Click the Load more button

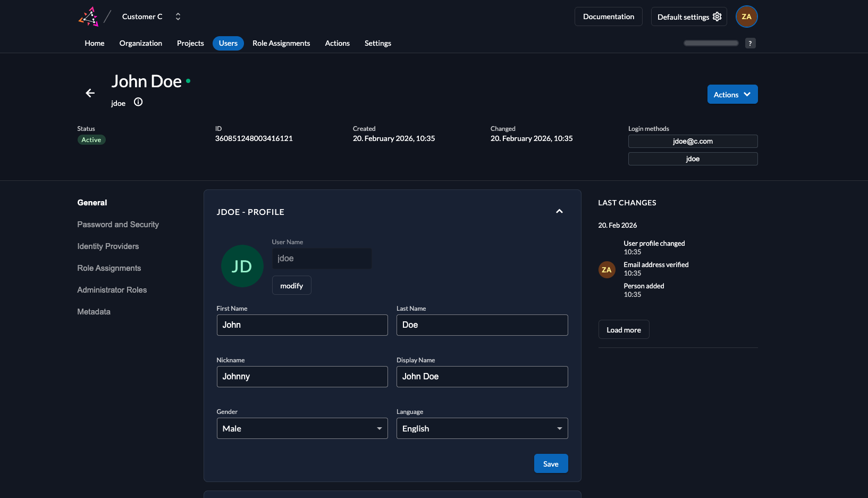click(x=623, y=330)
